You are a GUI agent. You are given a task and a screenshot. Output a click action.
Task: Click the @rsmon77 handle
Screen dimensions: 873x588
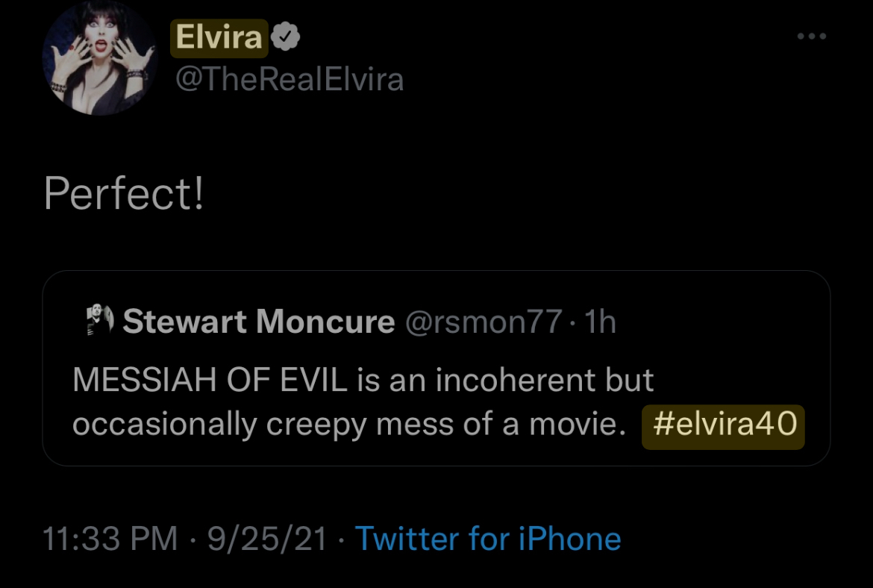pos(484,322)
